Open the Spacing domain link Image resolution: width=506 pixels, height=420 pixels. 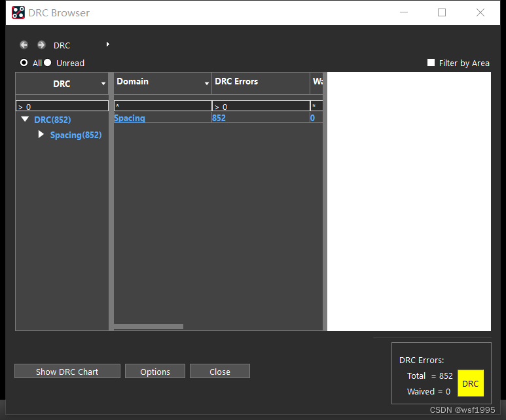130,118
